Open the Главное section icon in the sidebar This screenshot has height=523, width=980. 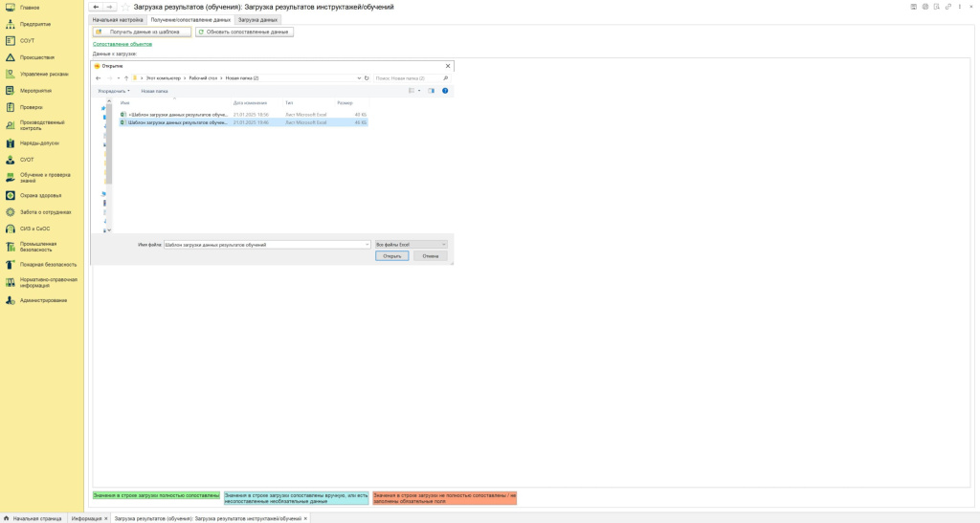[x=10, y=8]
